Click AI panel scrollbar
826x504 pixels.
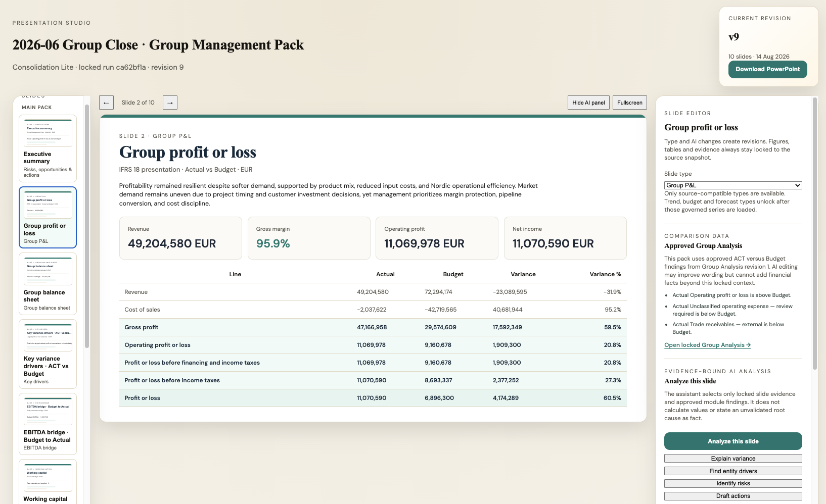point(815,233)
